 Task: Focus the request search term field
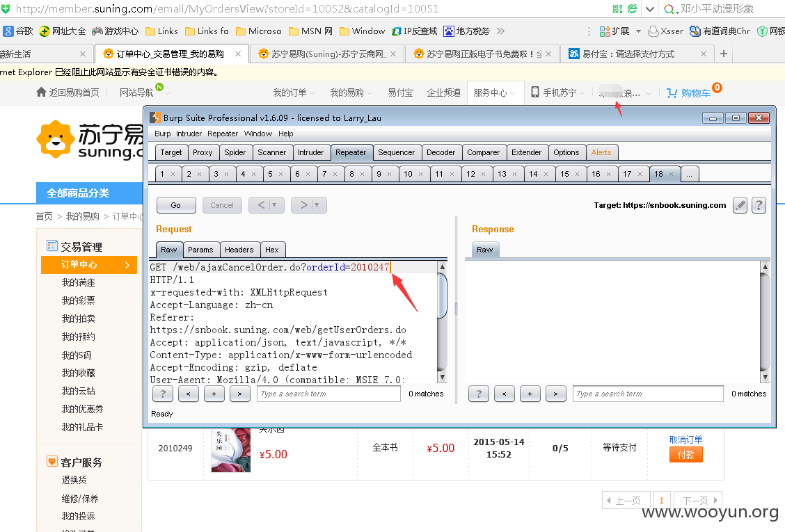click(x=329, y=394)
